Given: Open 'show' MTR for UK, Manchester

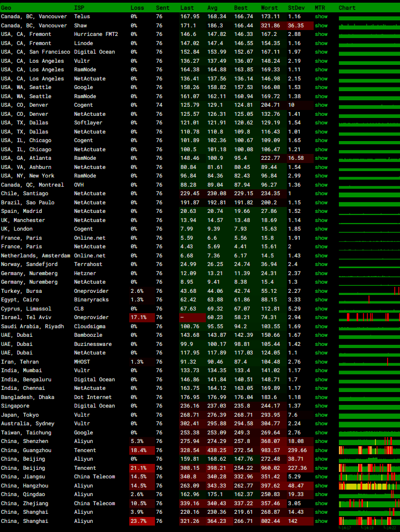Looking at the screenshot, I should click(321, 220).
